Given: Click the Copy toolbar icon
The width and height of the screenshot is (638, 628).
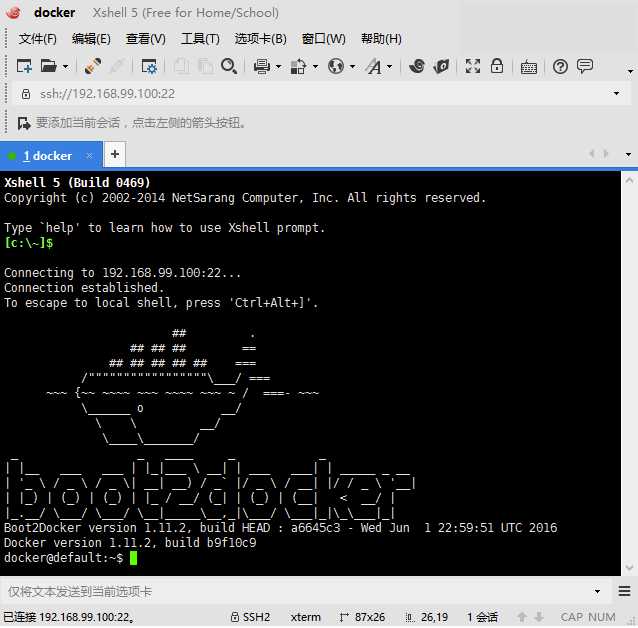Looking at the screenshot, I should click(x=181, y=66).
